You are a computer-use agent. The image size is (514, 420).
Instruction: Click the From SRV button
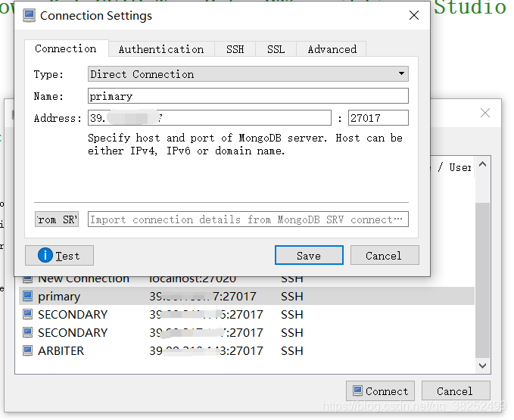pos(57,219)
